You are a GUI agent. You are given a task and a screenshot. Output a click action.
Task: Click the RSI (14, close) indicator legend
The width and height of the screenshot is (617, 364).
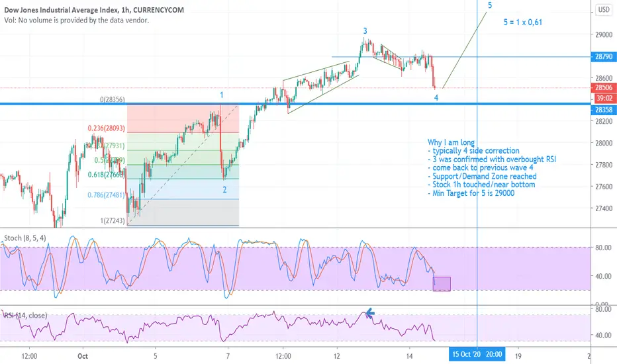coord(26,315)
